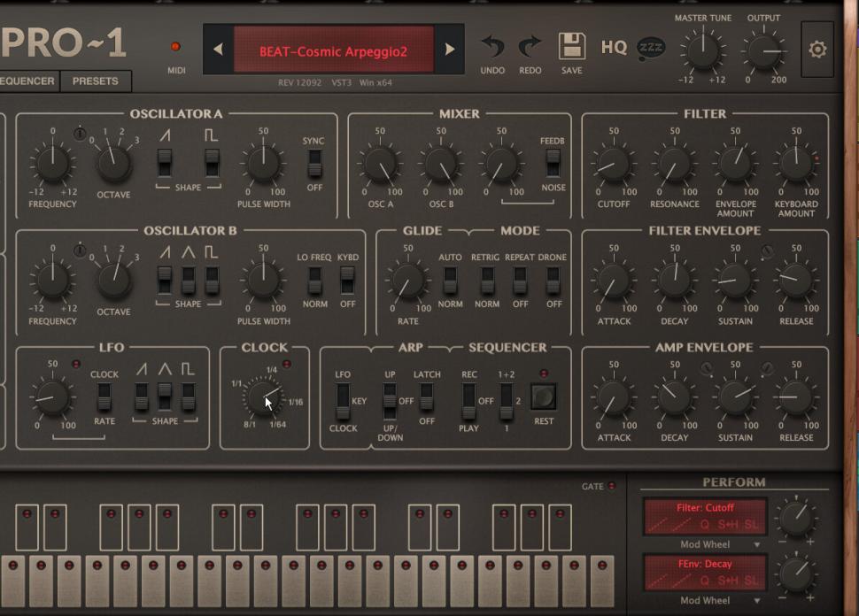Switch to the PRESETS tab

click(96, 81)
